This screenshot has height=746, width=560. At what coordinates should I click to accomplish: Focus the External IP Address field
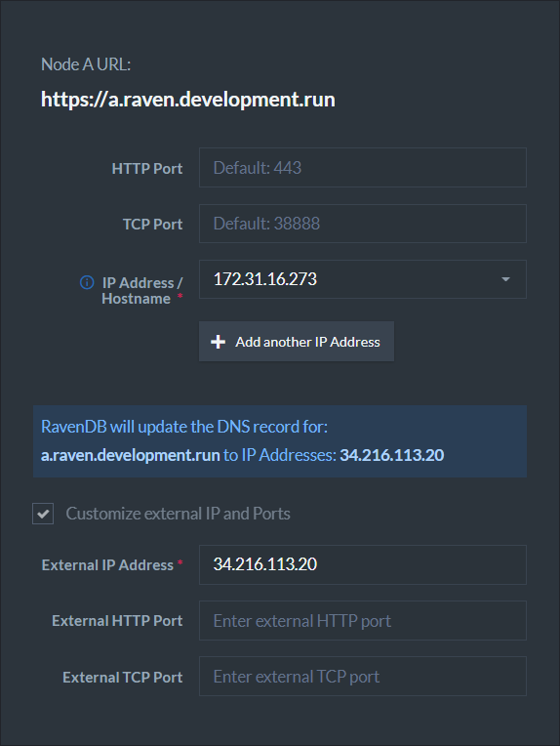(363, 564)
